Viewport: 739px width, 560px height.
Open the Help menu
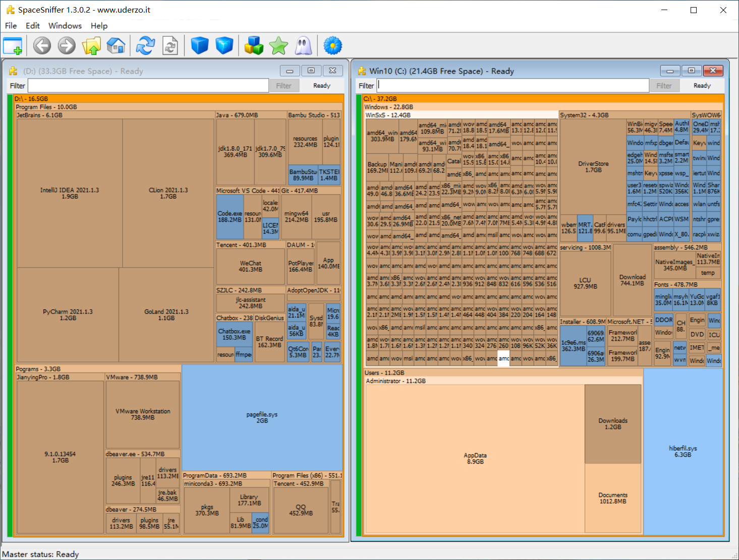pyautogui.click(x=99, y=26)
